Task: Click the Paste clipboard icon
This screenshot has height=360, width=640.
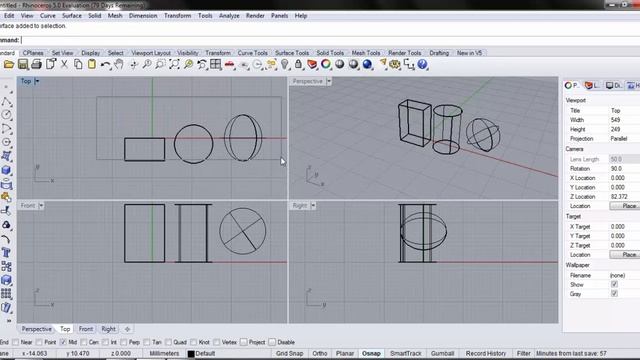Action: 92,64
